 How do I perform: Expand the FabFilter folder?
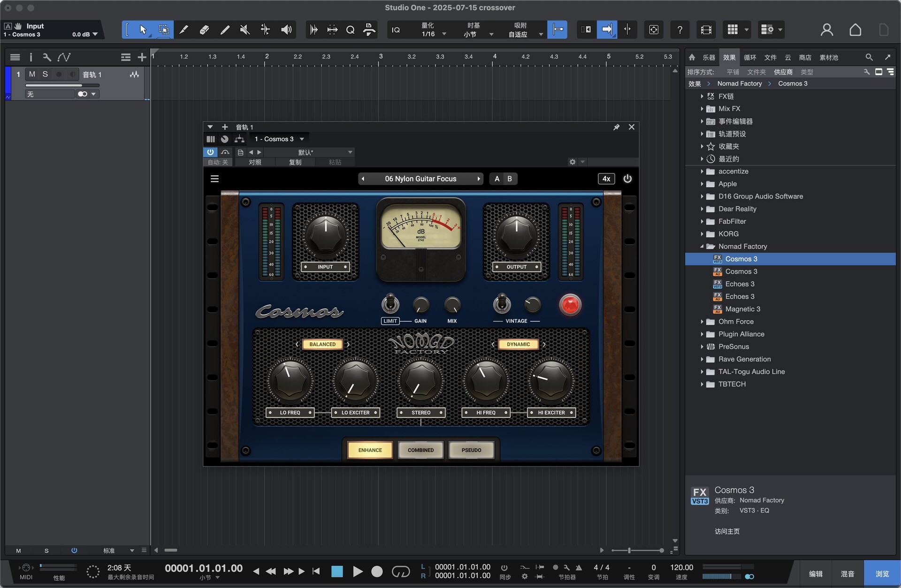point(702,221)
